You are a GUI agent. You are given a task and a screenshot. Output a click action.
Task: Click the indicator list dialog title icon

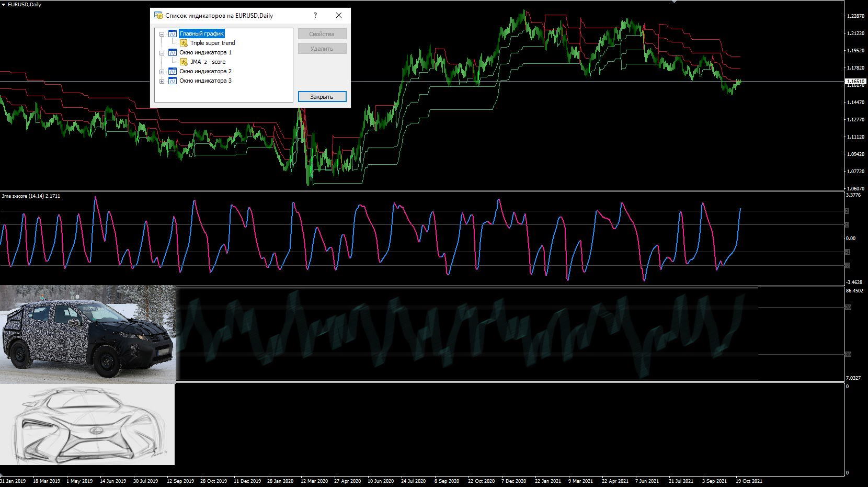click(158, 16)
